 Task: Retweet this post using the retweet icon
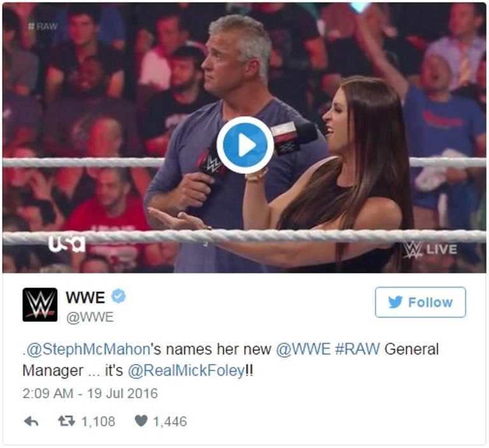(x=66, y=421)
